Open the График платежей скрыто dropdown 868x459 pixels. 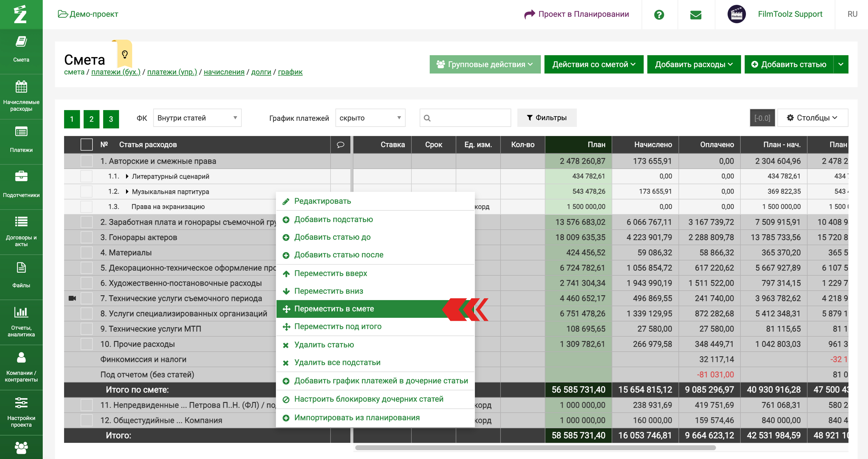click(x=370, y=118)
